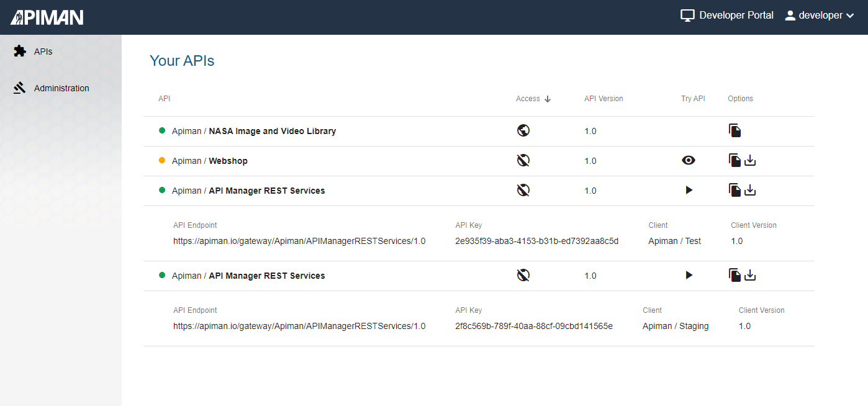Copy icon for Staging client API row
868x406 pixels.
(735, 275)
